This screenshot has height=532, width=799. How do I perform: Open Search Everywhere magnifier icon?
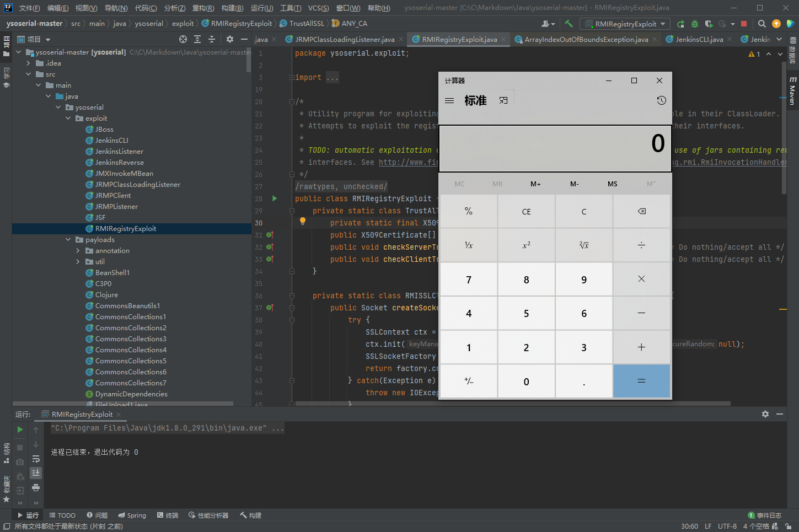pos(762,24)
